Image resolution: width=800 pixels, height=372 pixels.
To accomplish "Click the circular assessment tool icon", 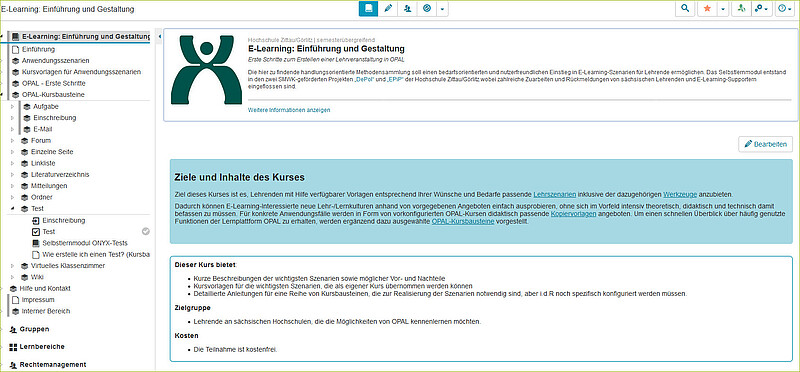I will (x=427, y=8).
